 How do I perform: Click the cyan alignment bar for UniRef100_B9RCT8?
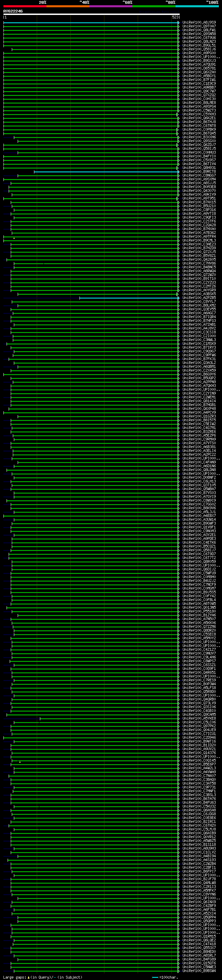point(106,172)
